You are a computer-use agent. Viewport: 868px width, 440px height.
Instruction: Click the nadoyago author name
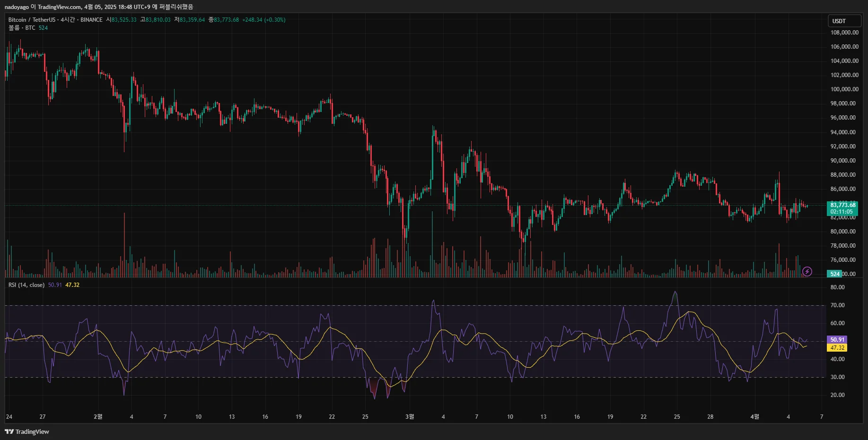(17, 7)
